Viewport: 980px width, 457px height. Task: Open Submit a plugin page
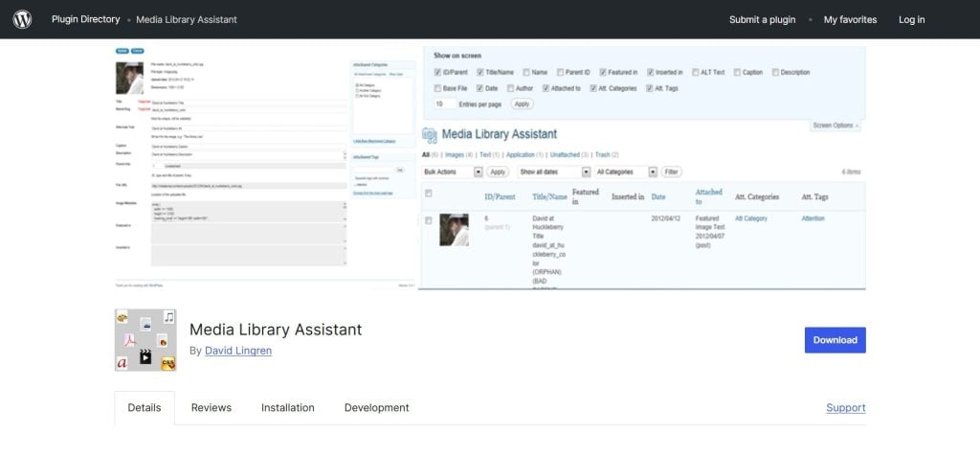click(762, 19)
